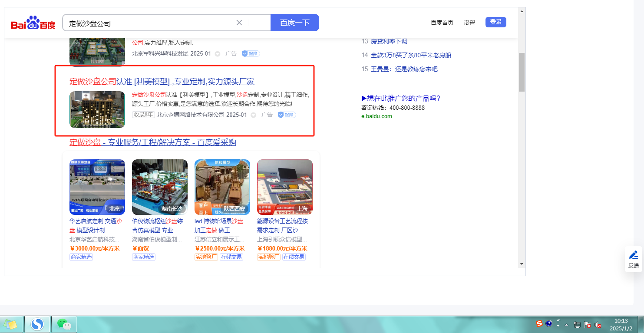The height and width of the screenshot is (333, 644).
Task: Open the 百度首页 link
Action: (x=442, y=23)
